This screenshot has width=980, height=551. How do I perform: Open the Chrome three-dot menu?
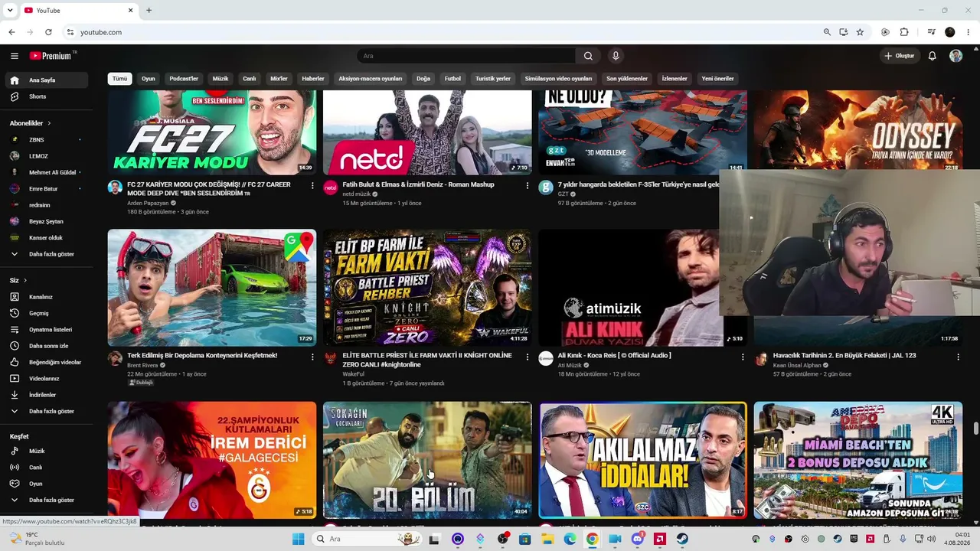click(969, 32)
